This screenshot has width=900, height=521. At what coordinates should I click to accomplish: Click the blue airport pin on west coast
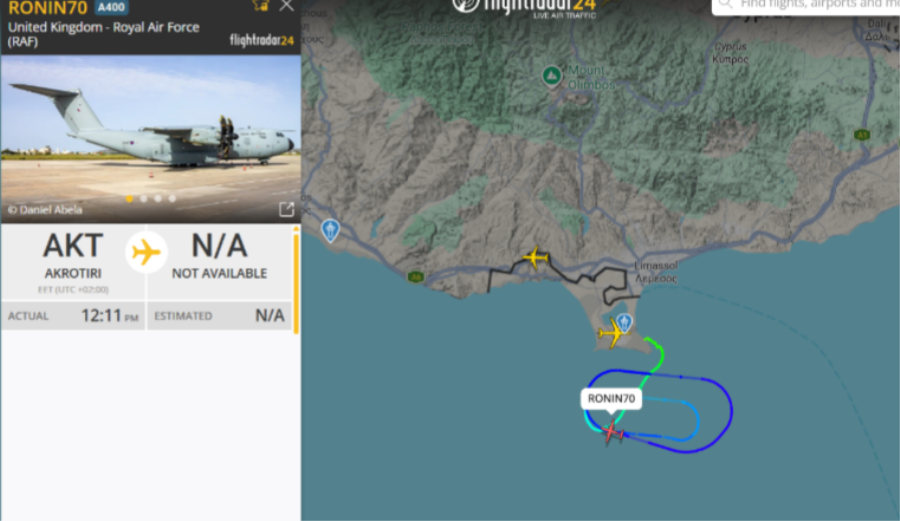(x=330, y=230)
